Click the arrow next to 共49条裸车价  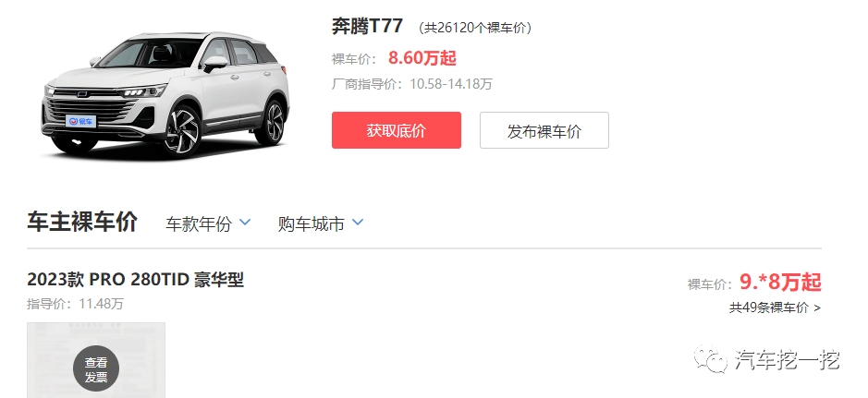pyautogui.click(x=817, y=308)
